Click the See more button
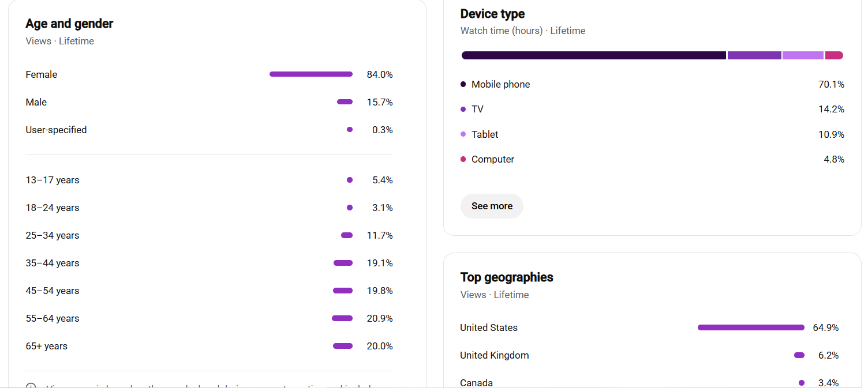The width and height of the screenshot is (868, 388). [492, 206]
